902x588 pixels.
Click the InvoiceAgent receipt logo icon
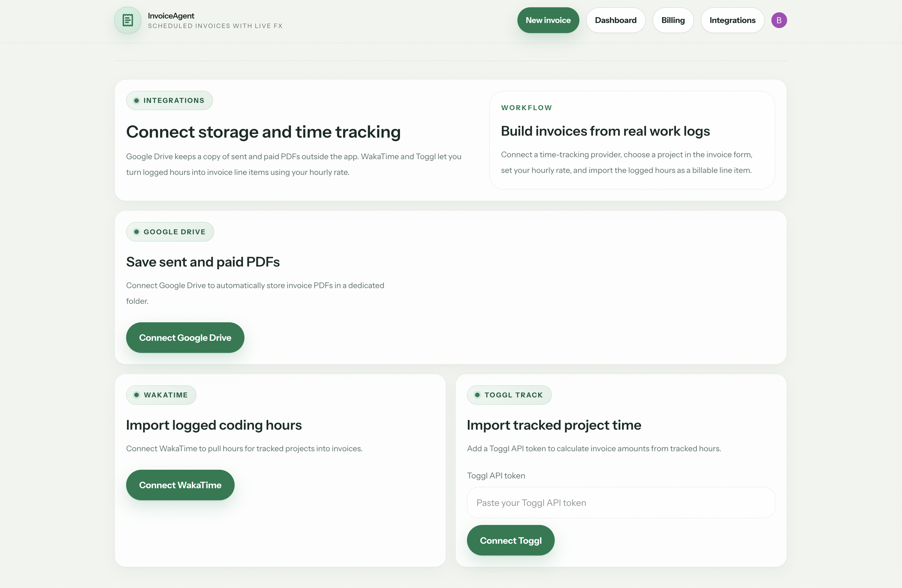(128, 20)
